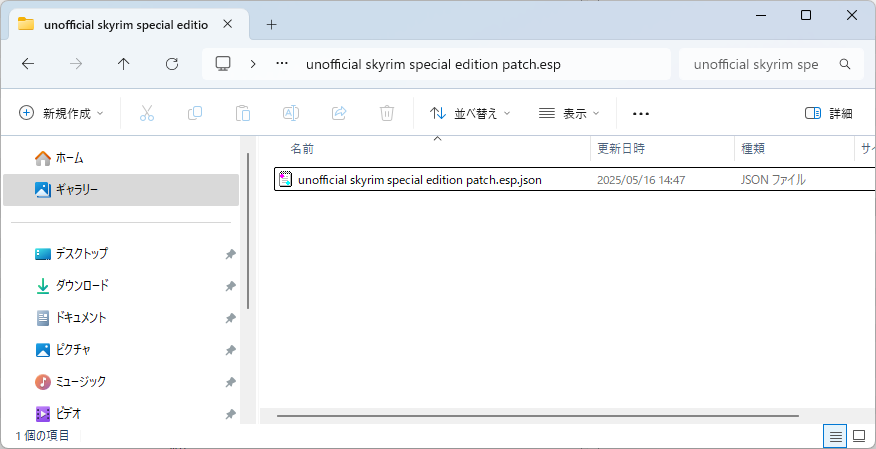Show hidden path segments with ellipsis
The height and width of the screenshot is (449, 876).
tap(282, 64)
